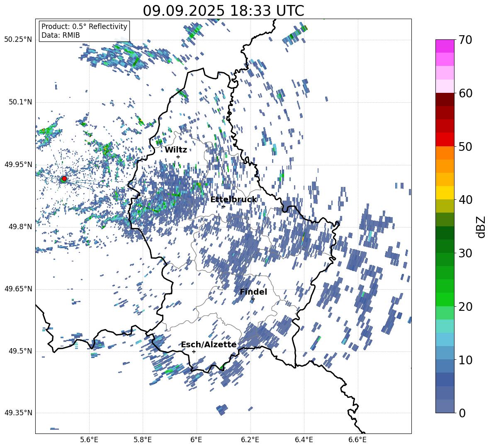
Task: Click the red radar site marker
Action: (64, 179)
